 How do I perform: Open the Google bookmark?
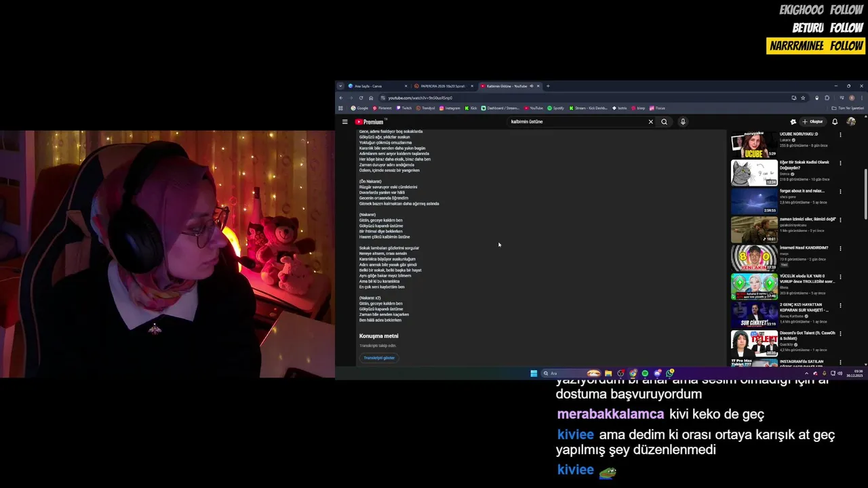(x=360, y=108)
